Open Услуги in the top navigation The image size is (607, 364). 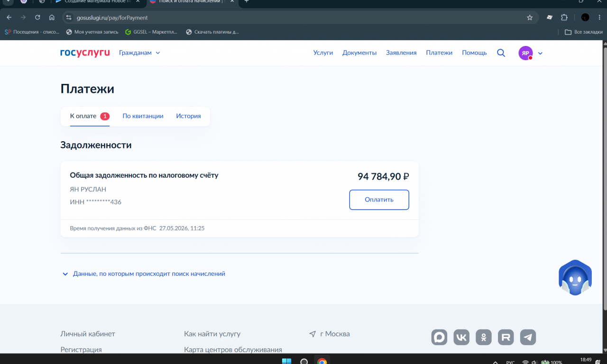pyautogui.click(x=323, y=53)
